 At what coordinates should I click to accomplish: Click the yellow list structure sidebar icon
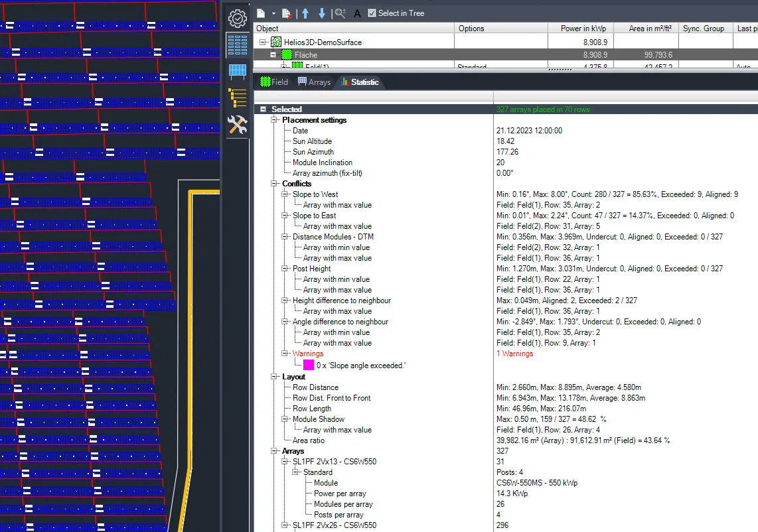pyautogui.click(x=237, y=98)
